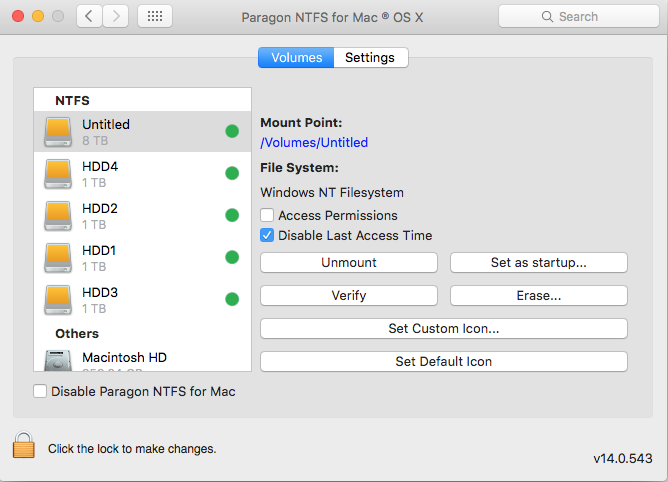Verify the selected volume
Screen dimensions: 668x482
point(349,295)
